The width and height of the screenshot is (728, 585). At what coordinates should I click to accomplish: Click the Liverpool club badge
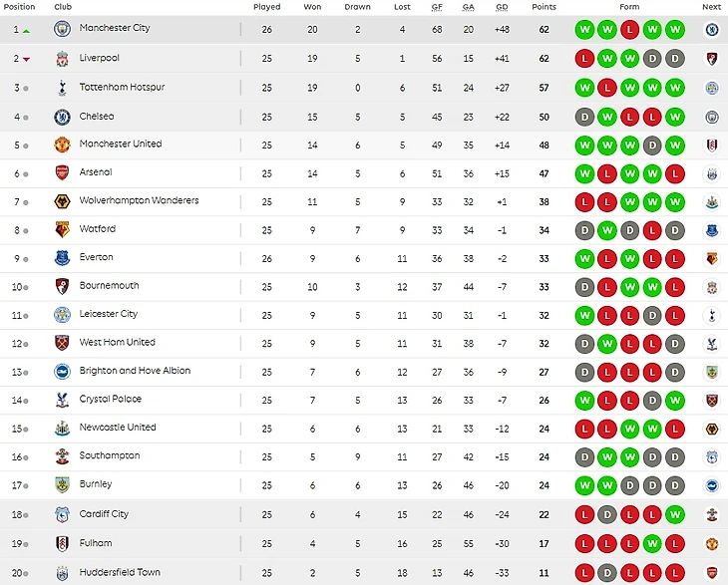pyautogui.click(x=62, y=59)
